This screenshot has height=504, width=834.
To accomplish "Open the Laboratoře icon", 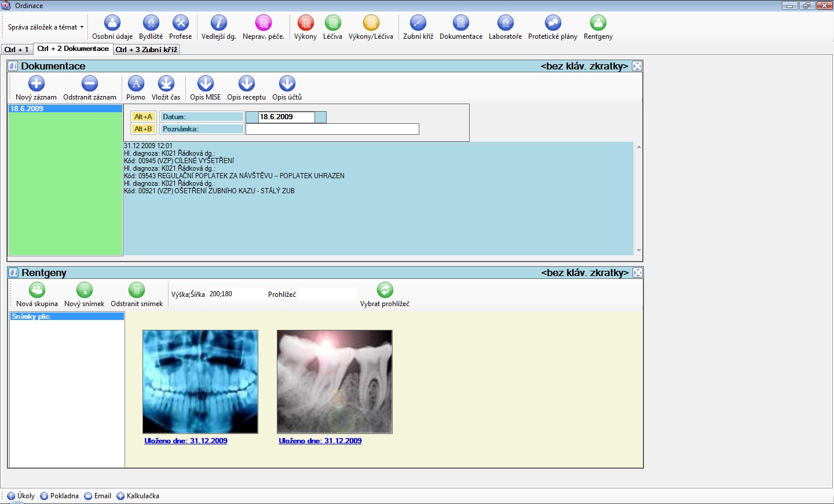I will point(505,23).
